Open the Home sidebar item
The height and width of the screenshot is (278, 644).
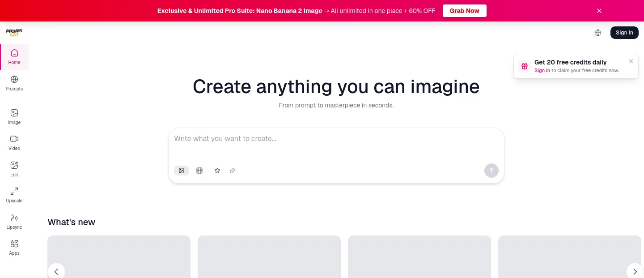click(x=14, y=57)
